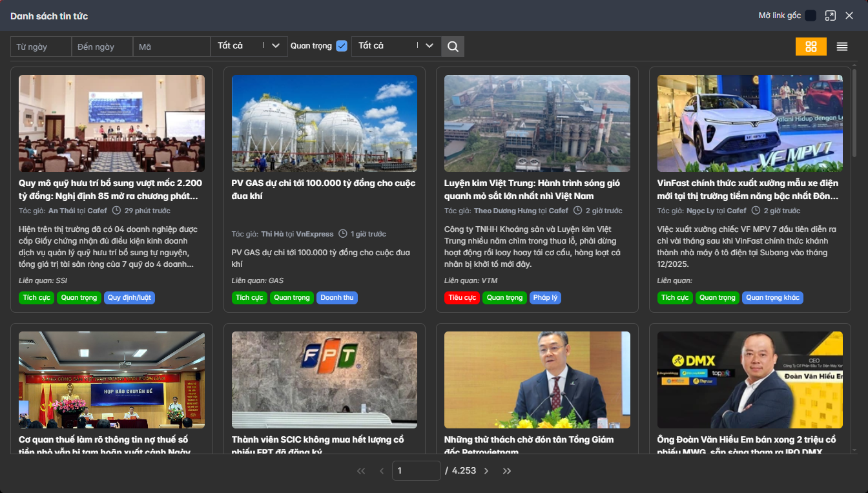Open the PV GAS storage tanks thumbnail
868x493 pixels.
[x=324, y=123]
